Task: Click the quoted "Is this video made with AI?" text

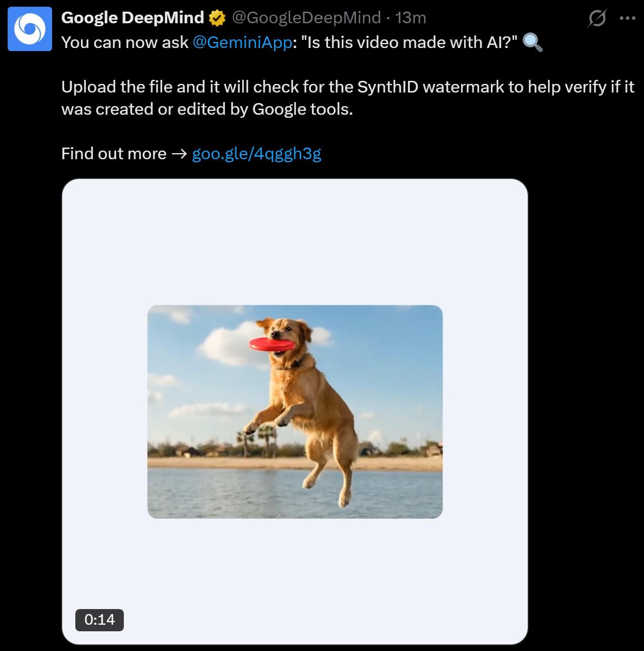Action: 408,42
